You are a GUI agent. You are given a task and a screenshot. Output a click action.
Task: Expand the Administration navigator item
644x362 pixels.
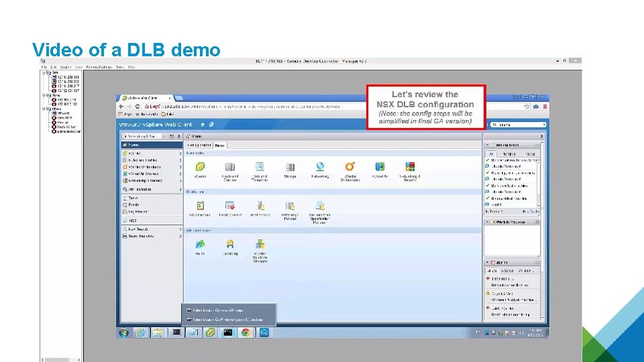point(180,189)
